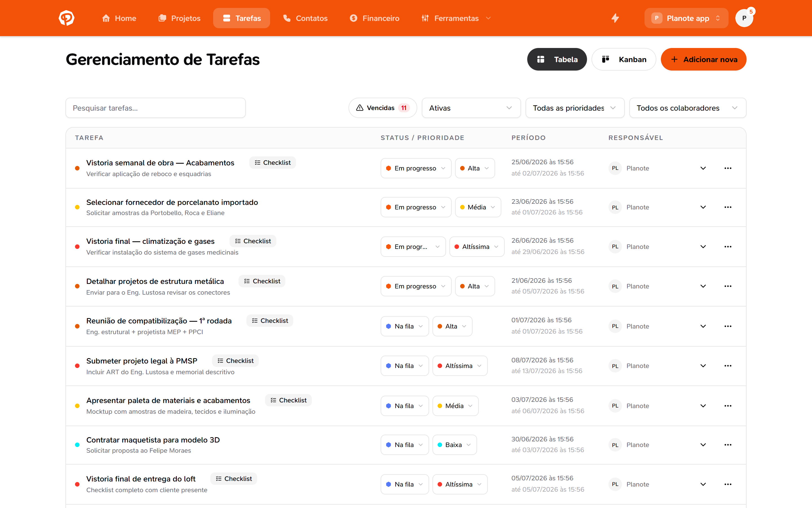812x508 pixels.
Task: Expand the Submeter projeto legal row
Action: coord(703,366)
